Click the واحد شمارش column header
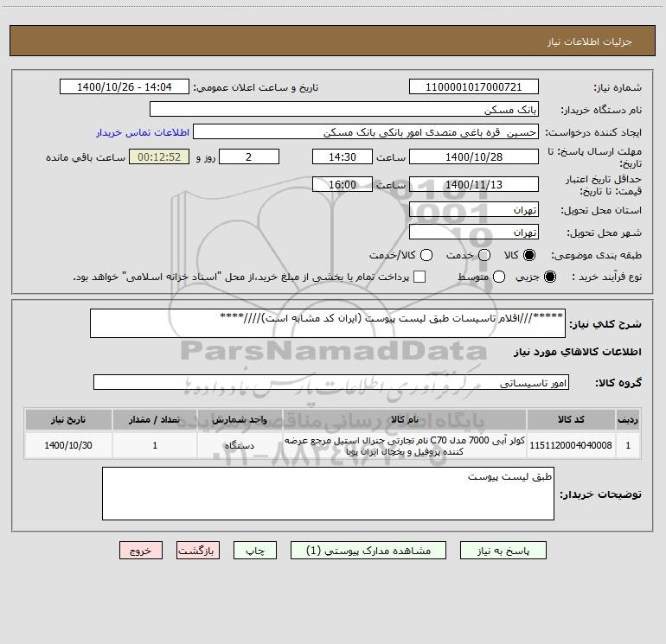Screen dimensions: 666x644 coord(240,419)
